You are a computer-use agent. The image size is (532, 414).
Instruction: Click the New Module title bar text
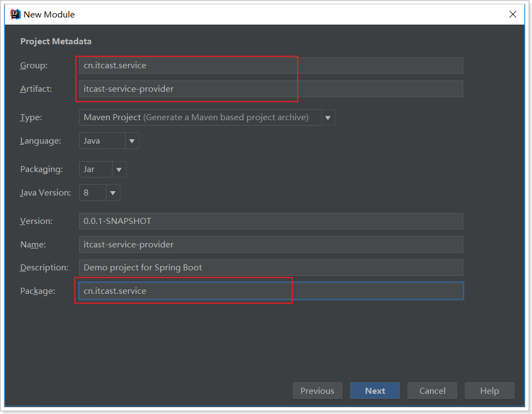(49, 15)
